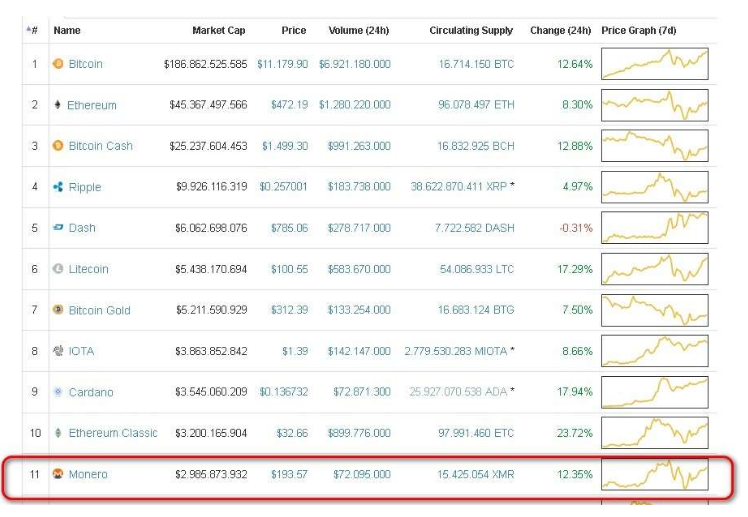
Task: Click the Bitcoin coin icon
Action: click(x=58, y=64)
